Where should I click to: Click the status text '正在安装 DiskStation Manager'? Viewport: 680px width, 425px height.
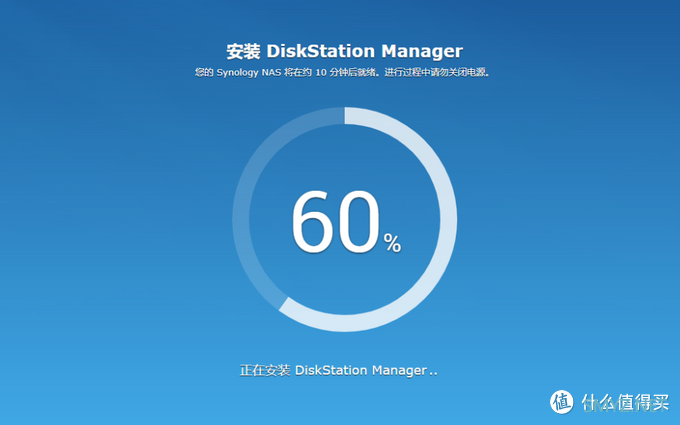tap(338, 370)
